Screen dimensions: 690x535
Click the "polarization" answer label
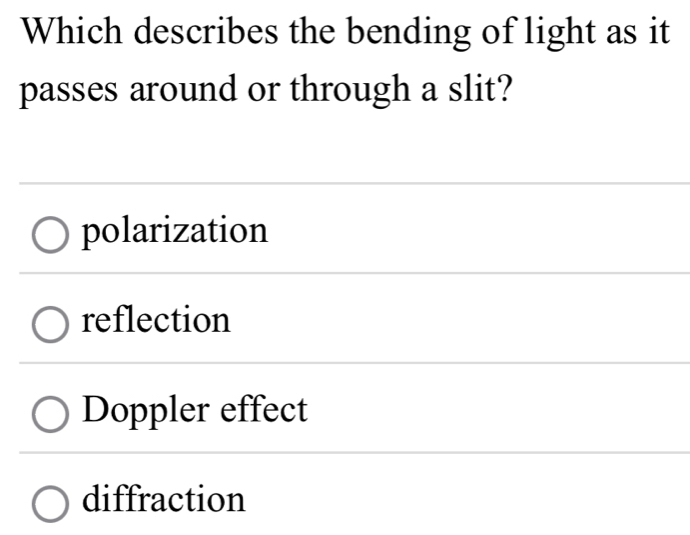tap(176, 232)
